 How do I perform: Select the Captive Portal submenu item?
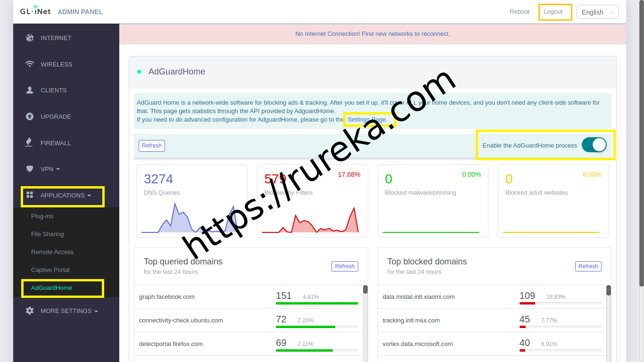pyautogui.click(x=50, y=270)
